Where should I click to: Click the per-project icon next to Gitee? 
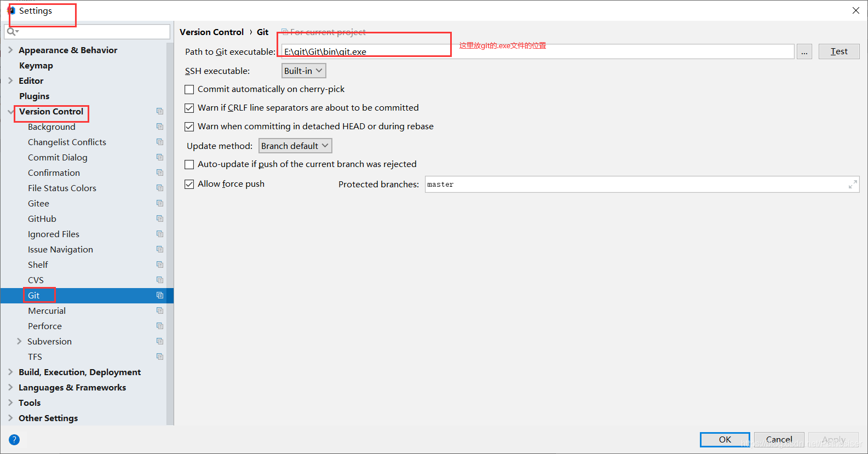click(160, 203)
